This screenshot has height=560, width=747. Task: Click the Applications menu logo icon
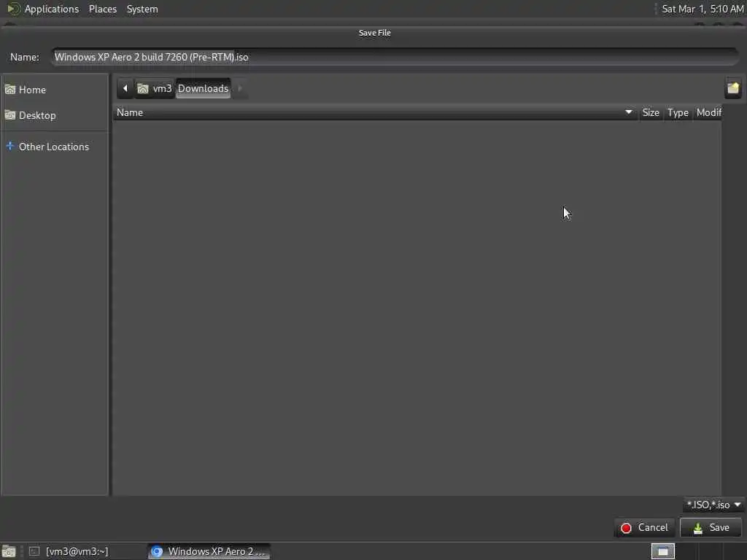tap(13, 9)
